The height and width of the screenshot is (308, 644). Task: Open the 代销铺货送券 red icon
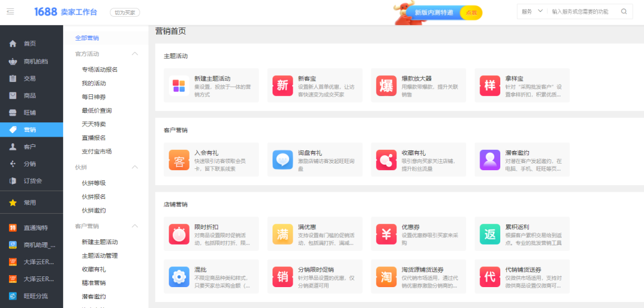tap(490, 277)
